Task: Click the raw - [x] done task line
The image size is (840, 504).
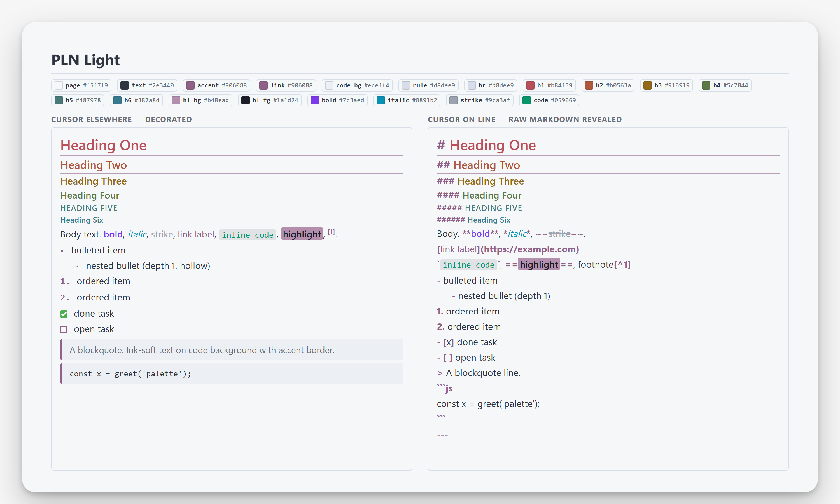Action: point(467,342)
